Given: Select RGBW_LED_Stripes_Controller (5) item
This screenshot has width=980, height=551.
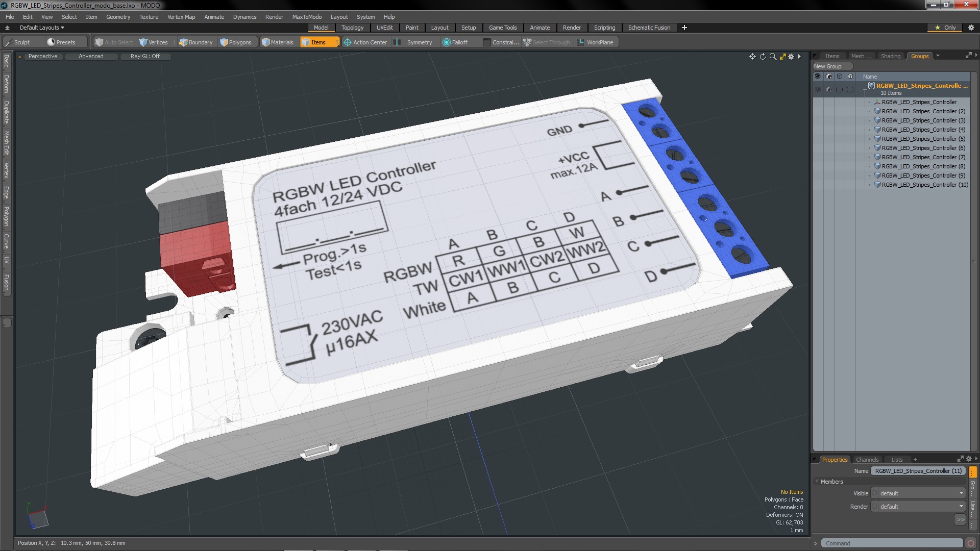Looking at the screenshot, I should (923, 139).
